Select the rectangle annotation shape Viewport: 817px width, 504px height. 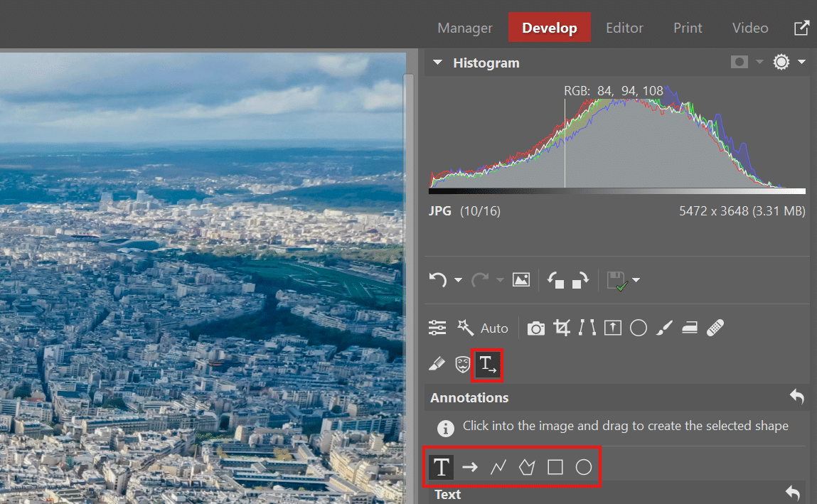(x=555, y=467)
